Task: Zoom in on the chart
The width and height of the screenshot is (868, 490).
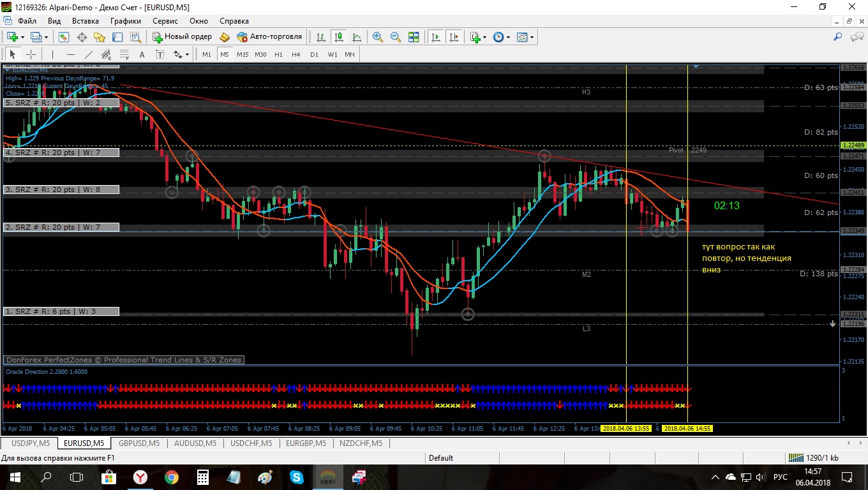Action: pyautogui.click(x=378, y=37)
